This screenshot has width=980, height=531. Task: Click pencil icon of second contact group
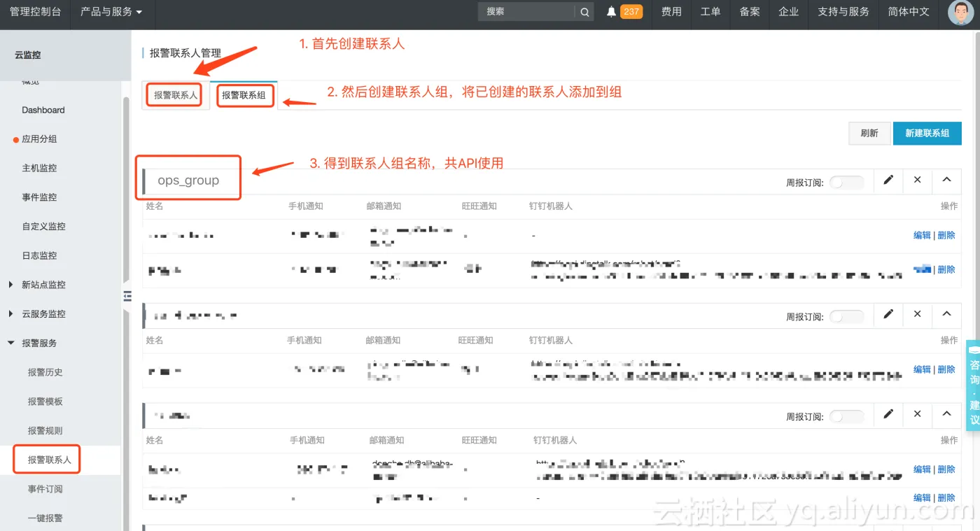[888, 314]
